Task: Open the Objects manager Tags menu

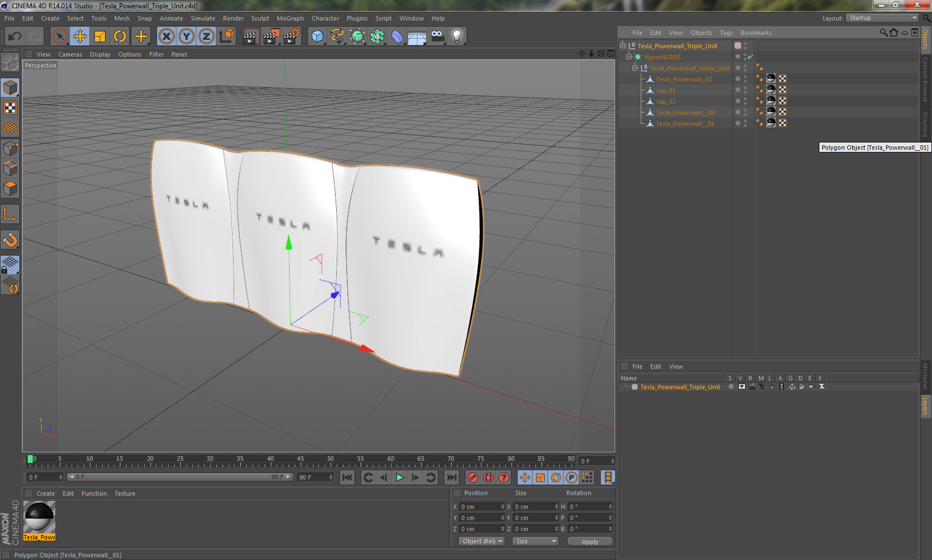Action: click(x=726, y=33)
